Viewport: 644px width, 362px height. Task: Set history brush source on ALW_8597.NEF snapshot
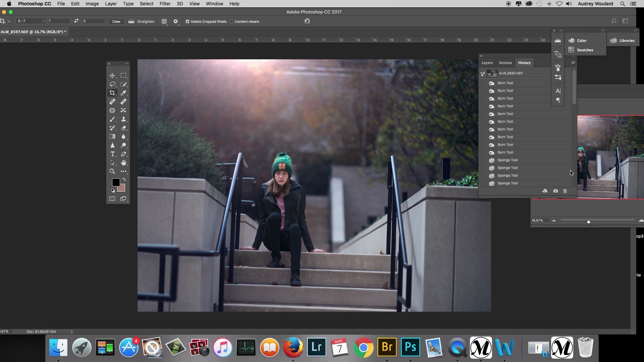point(483,73)
